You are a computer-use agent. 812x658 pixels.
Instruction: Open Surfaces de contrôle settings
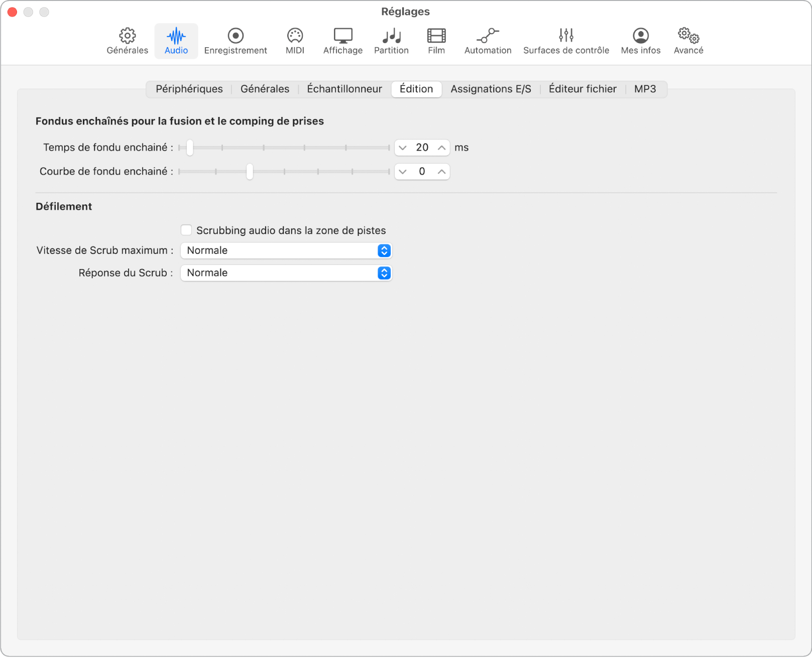coord(566,41)
